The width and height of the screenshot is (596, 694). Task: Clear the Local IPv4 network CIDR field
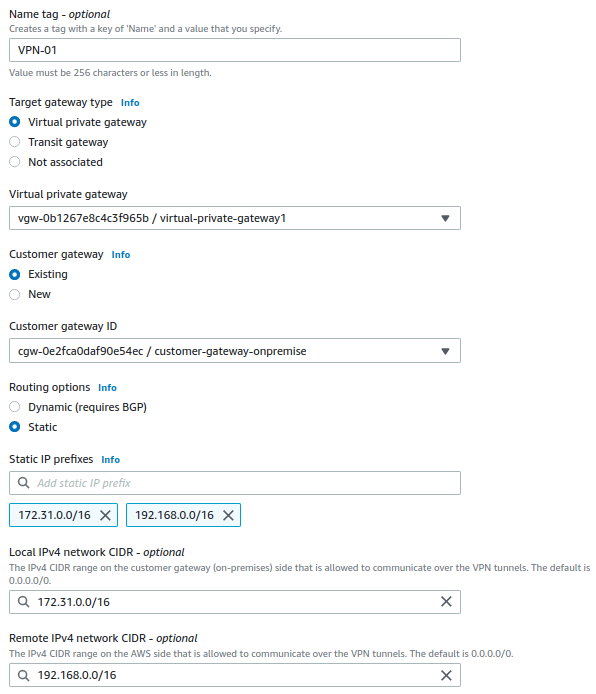446,601
